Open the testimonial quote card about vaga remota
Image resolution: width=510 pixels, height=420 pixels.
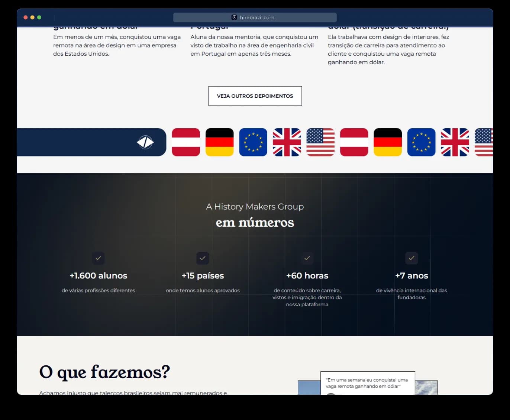[x=367, y=382]
